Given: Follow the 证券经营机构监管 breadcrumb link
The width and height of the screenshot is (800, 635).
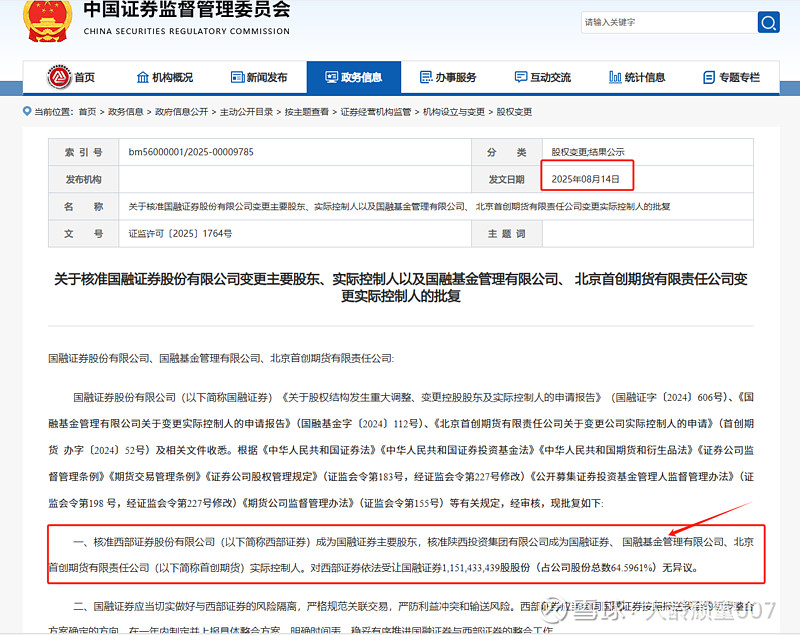Looking at the screenshot, I should click(376, 112).
